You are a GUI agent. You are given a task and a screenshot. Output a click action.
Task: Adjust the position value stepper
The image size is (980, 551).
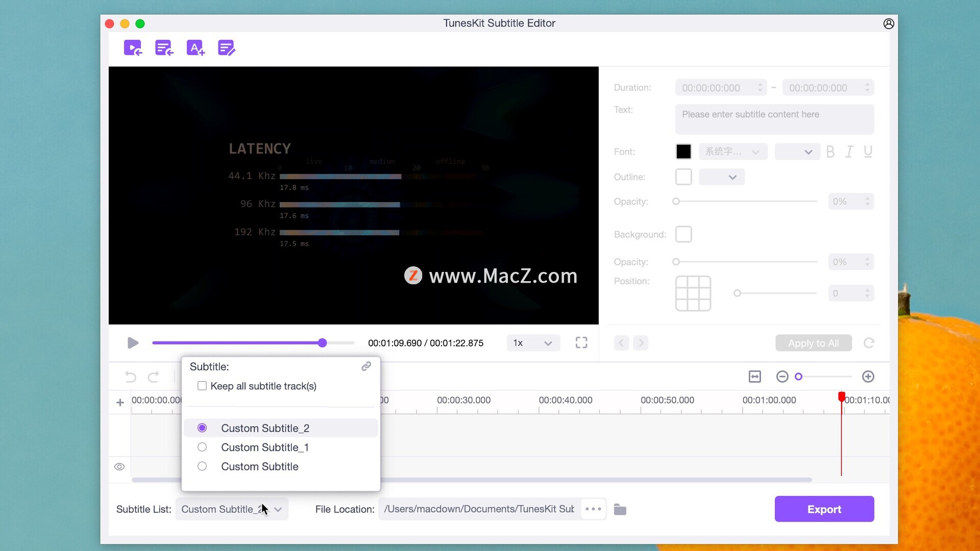click(867, 293)
